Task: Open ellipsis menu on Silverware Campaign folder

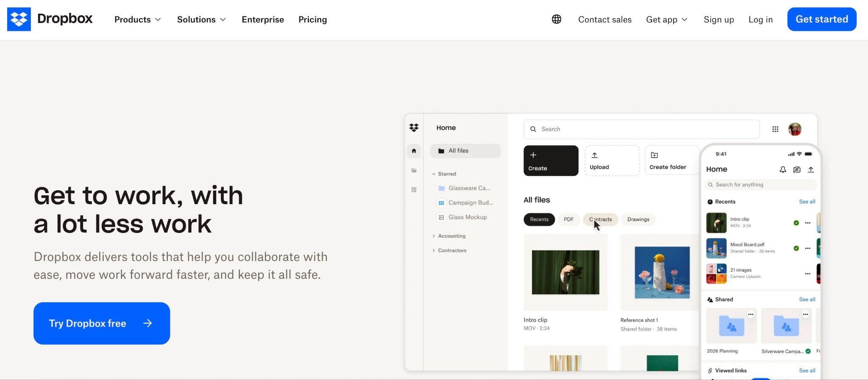Action: click(x=805, y=314)
